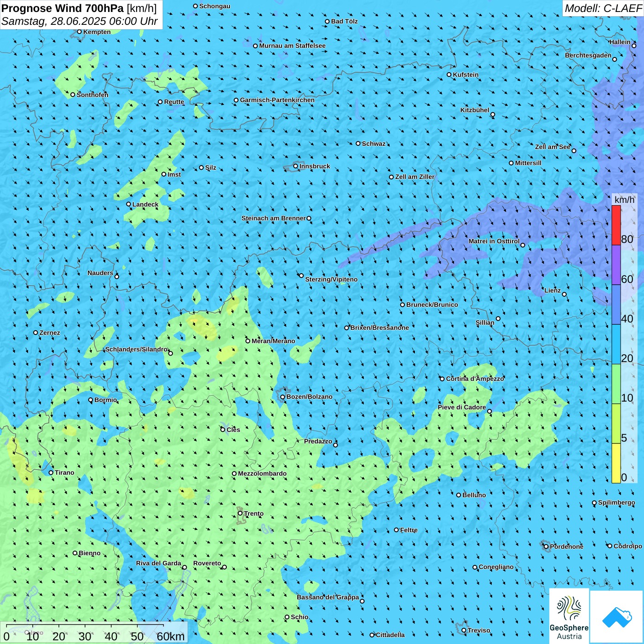The width and height of the screenshot is (644, 644).
Task: Click the Bruneck/Brunico label
Action: click(432, 305)
